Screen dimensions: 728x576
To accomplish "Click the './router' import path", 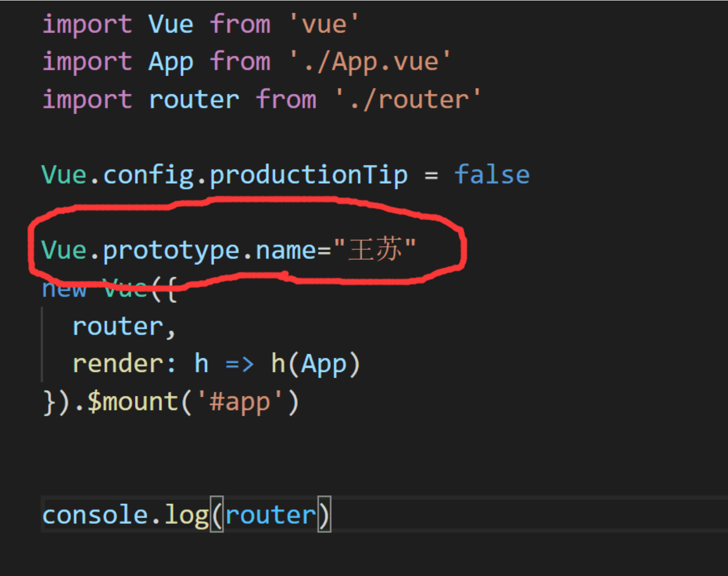I will point(407,99).
